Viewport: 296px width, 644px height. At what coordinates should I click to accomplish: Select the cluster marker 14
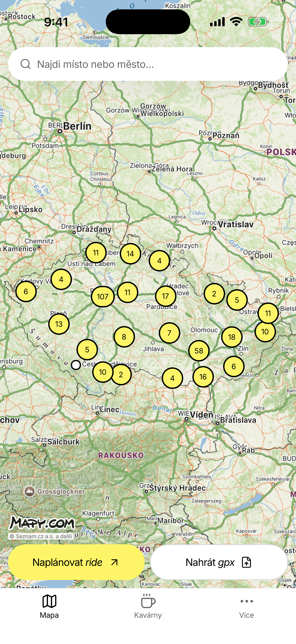point(130,254)
